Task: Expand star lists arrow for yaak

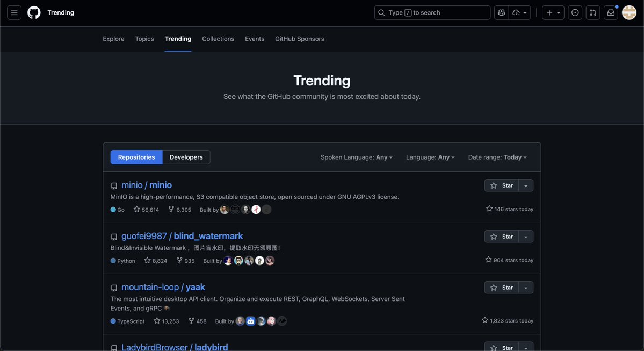Action: (x=526, y=287)
